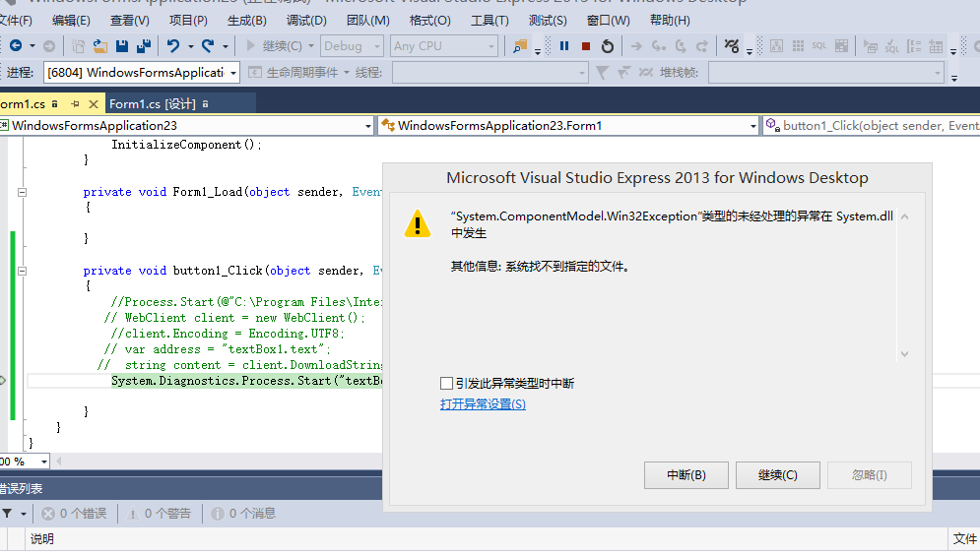Close the Form1.cs tab
The image size is (980, 555).
click(94, 103)
